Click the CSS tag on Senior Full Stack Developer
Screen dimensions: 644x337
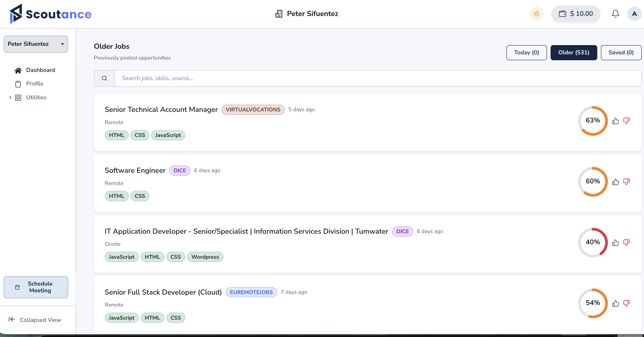(x=176, y=318)
